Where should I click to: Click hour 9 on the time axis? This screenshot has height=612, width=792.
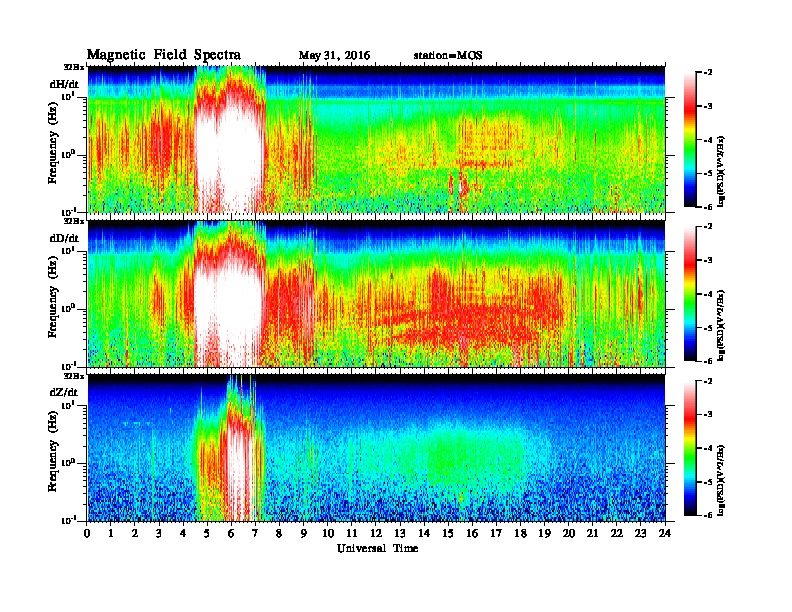pyautogui.click(x=304, y=534)
